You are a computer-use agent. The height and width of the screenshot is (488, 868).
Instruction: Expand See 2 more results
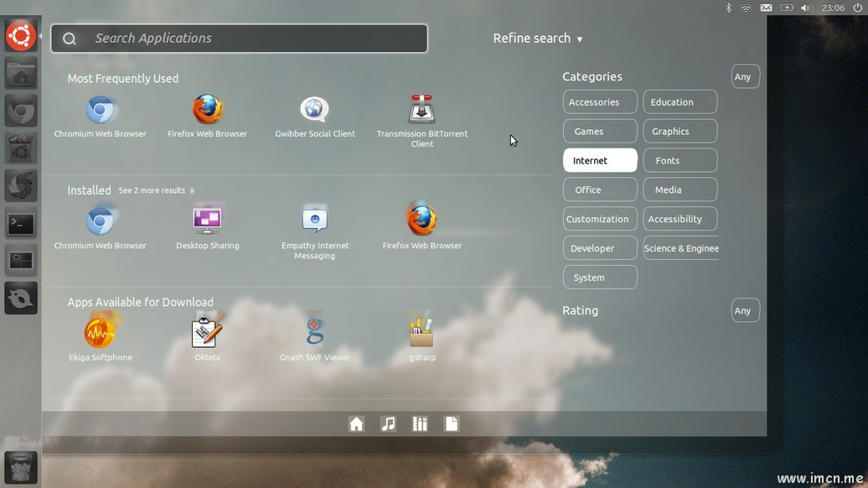tap(156, 190)
